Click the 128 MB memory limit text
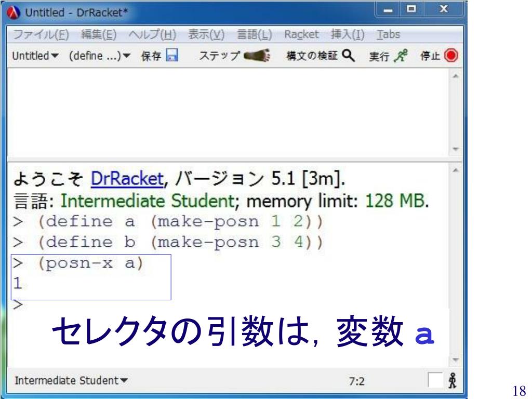Viewport: 532px width, 399px height. pyautogui.click(x=395, y=201)
